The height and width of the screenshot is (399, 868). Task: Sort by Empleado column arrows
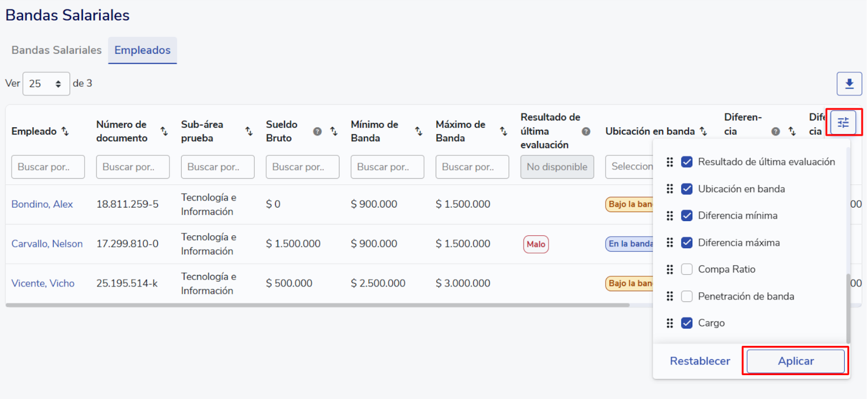point(65,131)
